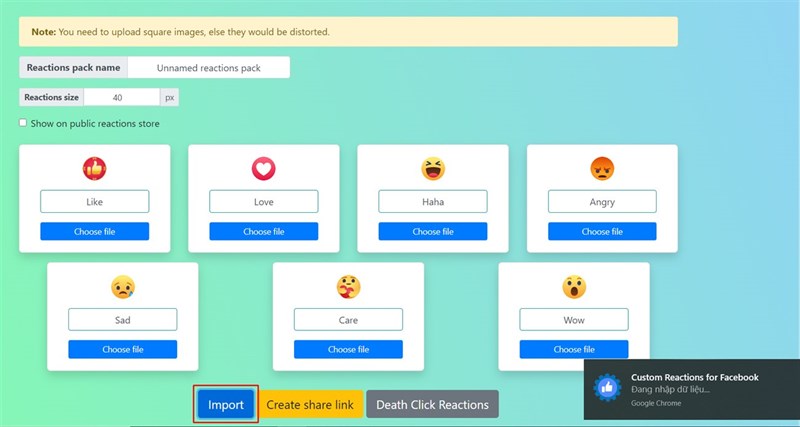
Task: Choose file for the Wow reaction
Action: point(574,349)
